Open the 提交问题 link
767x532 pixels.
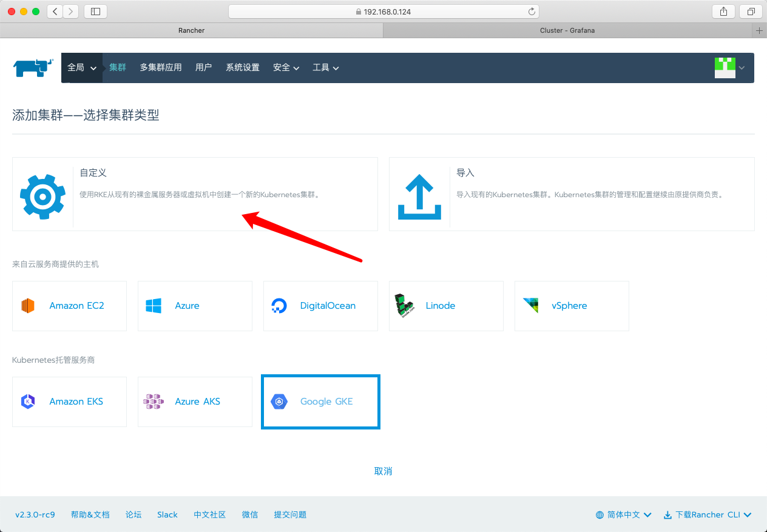[x=290, y=515]
